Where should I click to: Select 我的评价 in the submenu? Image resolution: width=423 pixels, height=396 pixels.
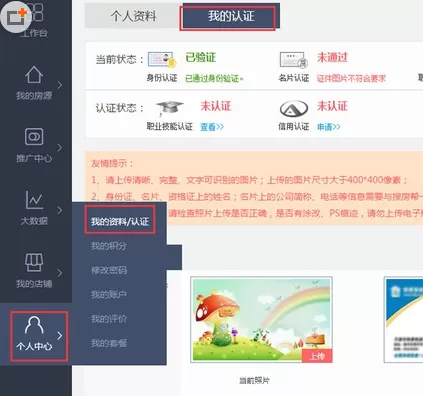click(x=109, y=319)
